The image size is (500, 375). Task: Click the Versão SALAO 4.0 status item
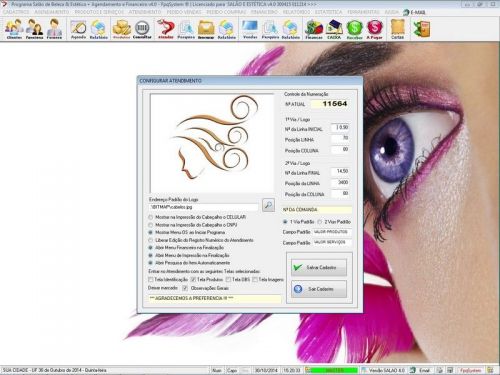[383, 370]
